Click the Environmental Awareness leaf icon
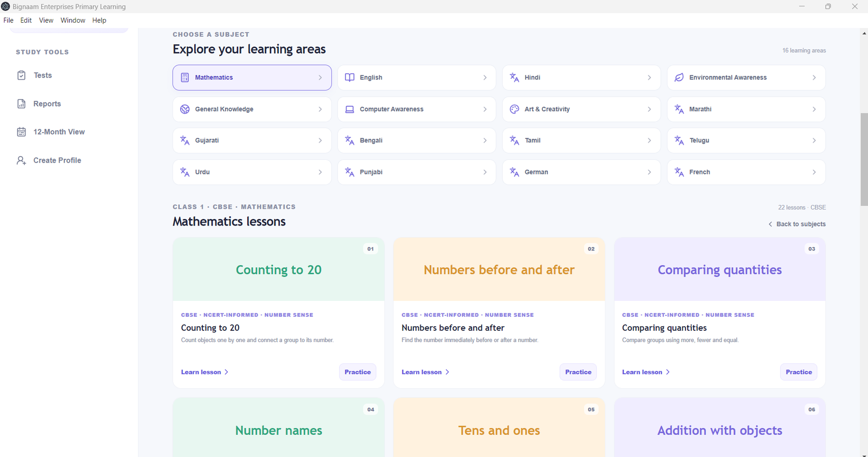Screen dimensions: 868x457 679,78
